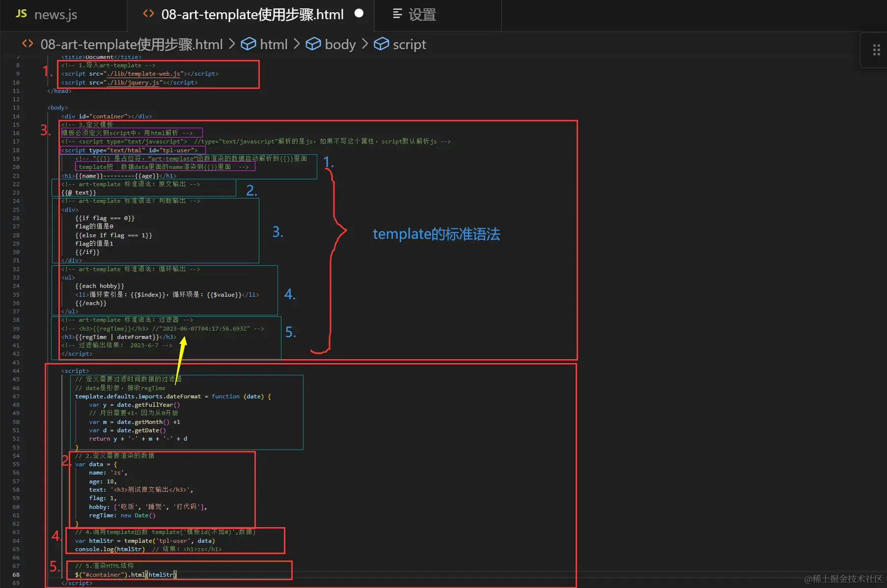Screen dimensions: 887x588
Task: Open the 设置 tab
Action: pos(422,15)
